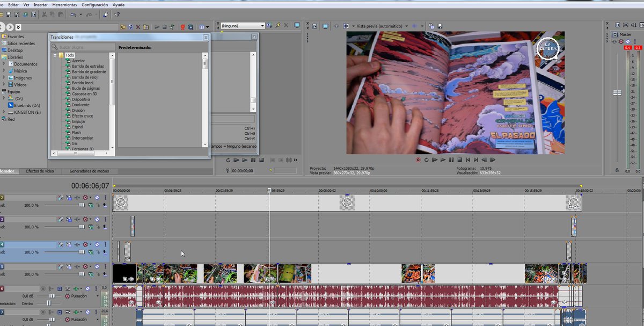Toggle loop playback under the video preview
The image size is (644, 326).
[x=427, y=160]
